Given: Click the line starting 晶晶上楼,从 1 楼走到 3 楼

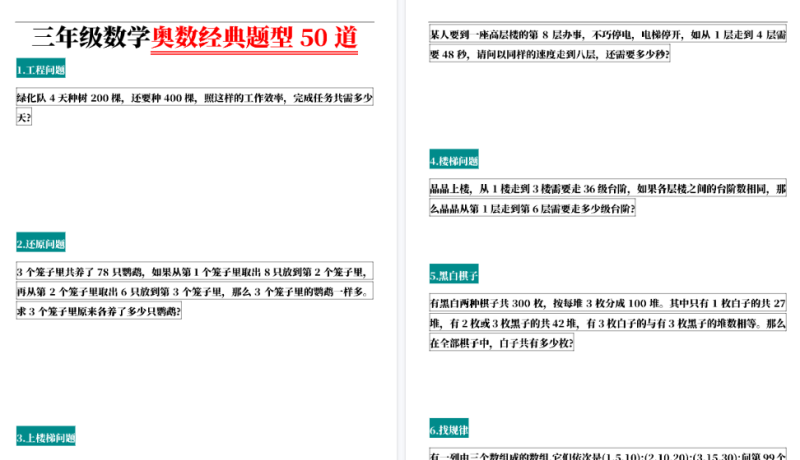Looking at the screenshot, I should point(608,188).
